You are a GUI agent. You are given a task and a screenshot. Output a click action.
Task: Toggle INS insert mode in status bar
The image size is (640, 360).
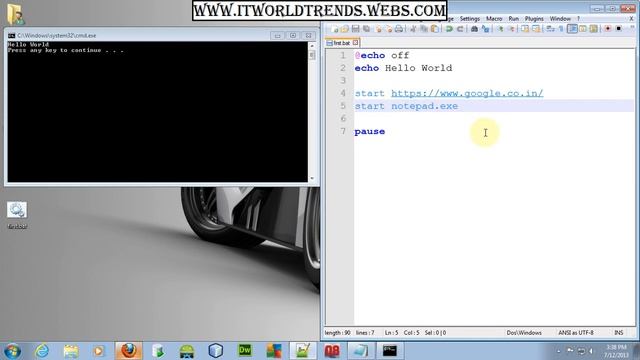click(x=619, y=333)
